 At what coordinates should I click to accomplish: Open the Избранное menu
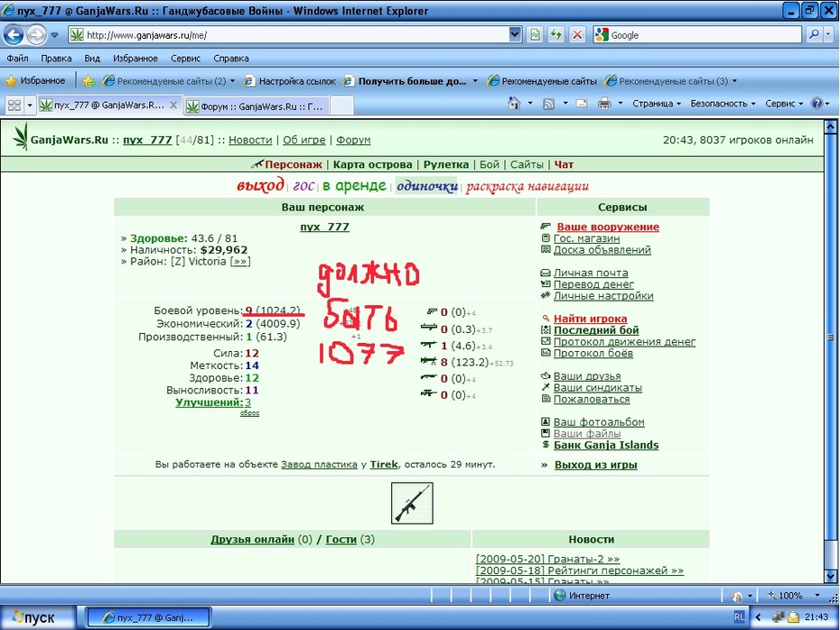point(135,59)
